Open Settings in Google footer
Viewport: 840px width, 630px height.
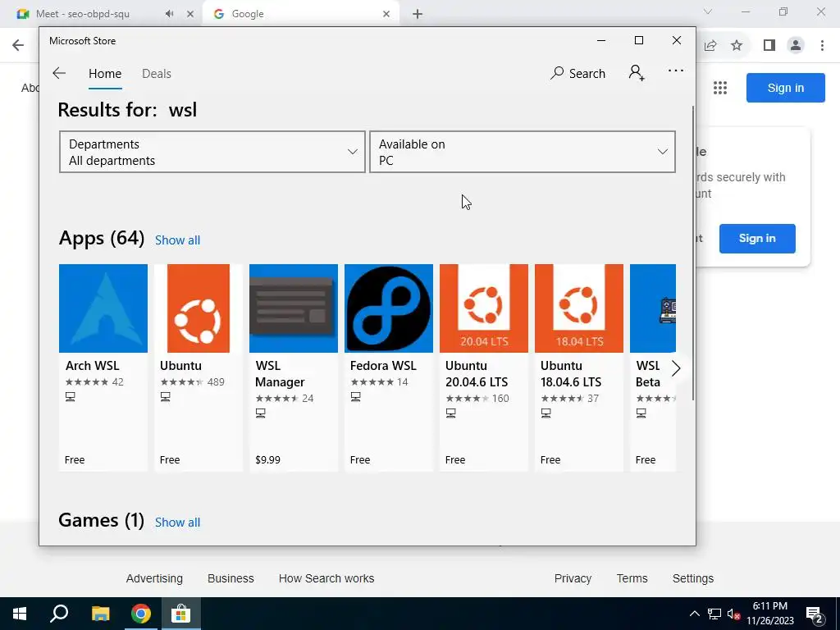pos(692,578)
